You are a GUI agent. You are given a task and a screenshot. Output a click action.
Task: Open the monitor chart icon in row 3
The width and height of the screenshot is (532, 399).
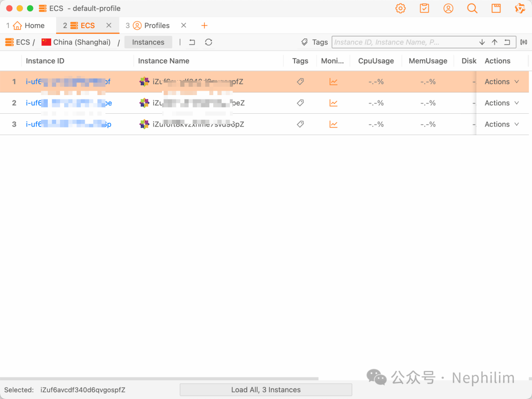point(333,125)
